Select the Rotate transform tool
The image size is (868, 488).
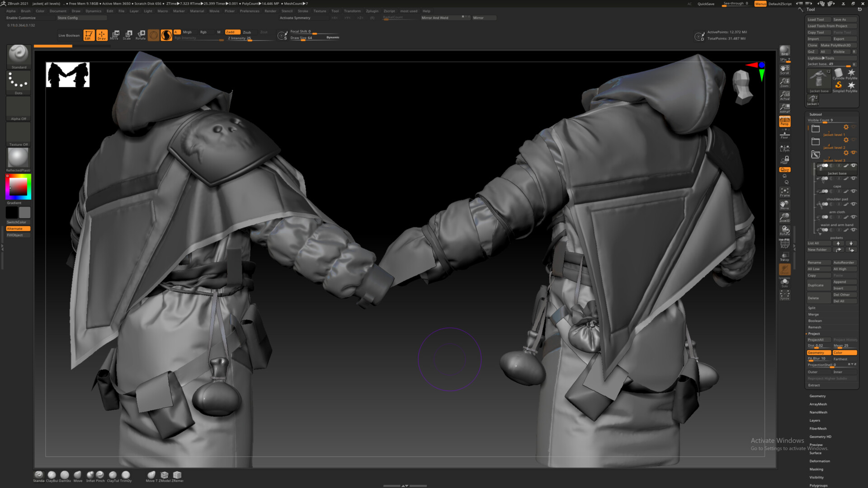(x=141, y=35)
